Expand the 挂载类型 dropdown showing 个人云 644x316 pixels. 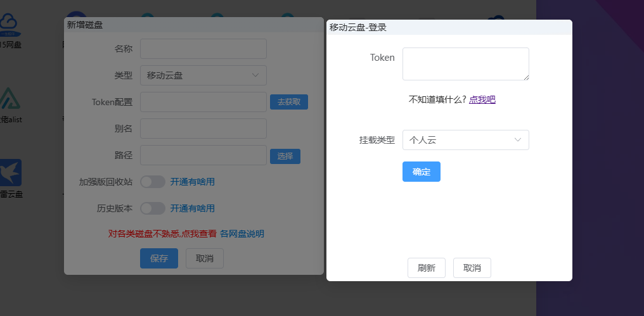tap(466, 140)
